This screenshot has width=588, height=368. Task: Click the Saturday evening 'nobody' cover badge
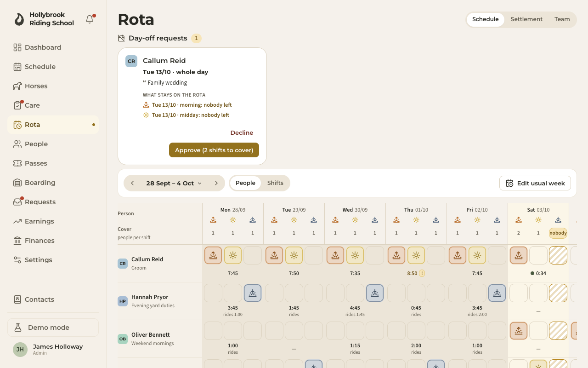(558, 233)
